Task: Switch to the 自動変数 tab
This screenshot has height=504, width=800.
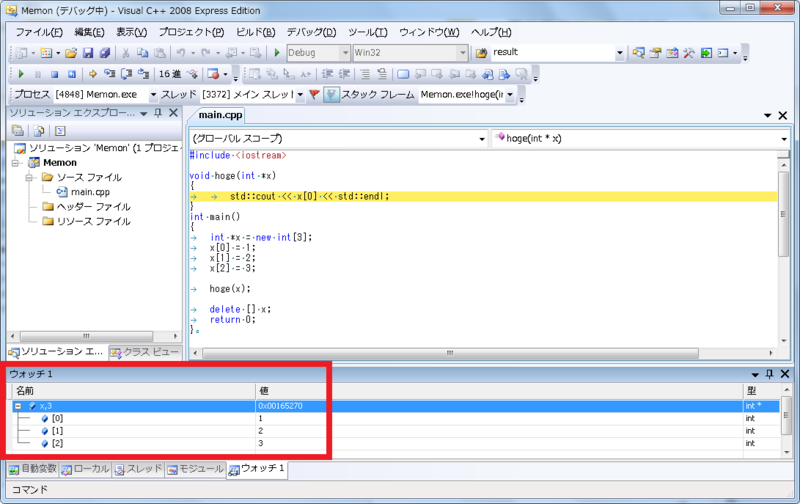Action: 33,469
